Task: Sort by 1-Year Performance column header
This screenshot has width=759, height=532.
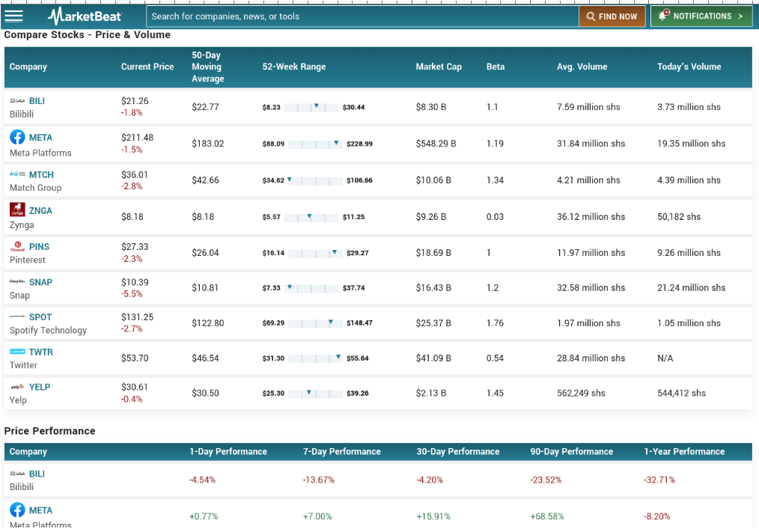Action: (684, 451)
